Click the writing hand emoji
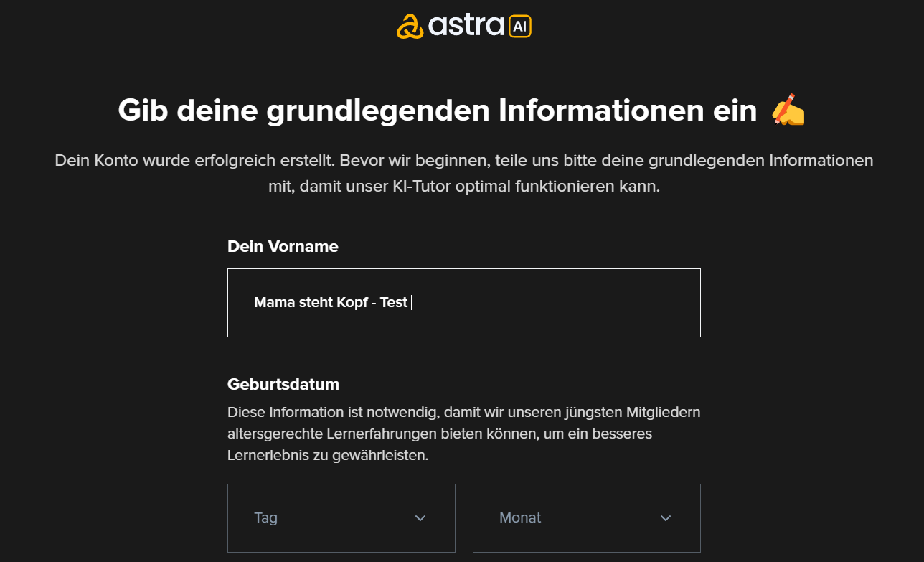 click(788, 111)
